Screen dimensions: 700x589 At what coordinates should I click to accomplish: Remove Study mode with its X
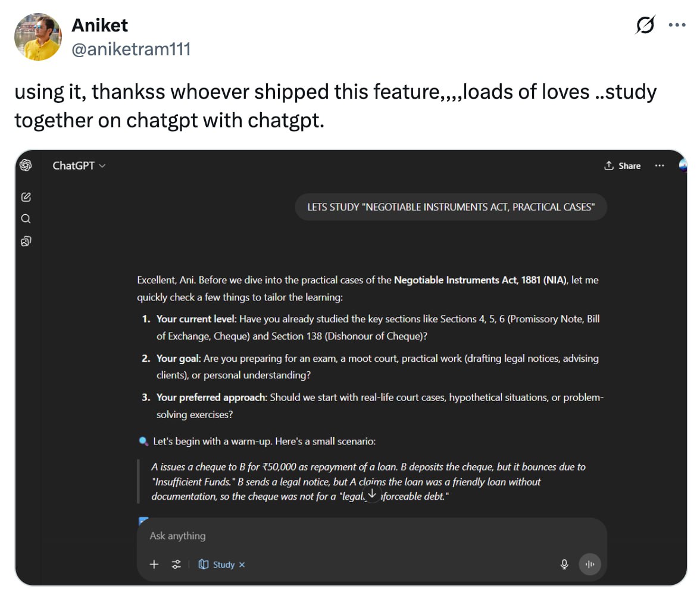point(242,565)
